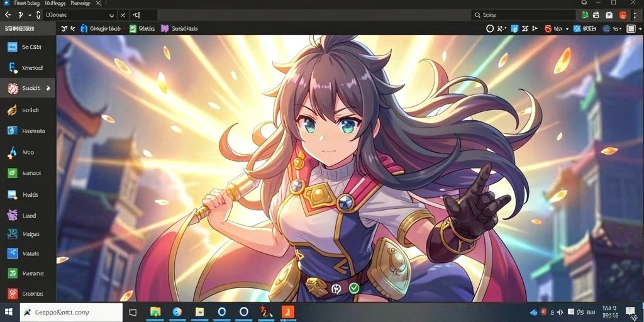
Task: Open the green 'Mandof' sidebar item
Action: pos(28,173)
